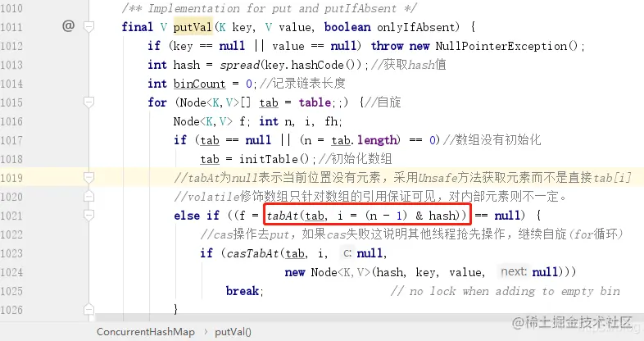Image resolution: width=644 pixels, height=341 pixels.
Task: Collapse the for loop fold at line 1015
Action: pos(88,102)
